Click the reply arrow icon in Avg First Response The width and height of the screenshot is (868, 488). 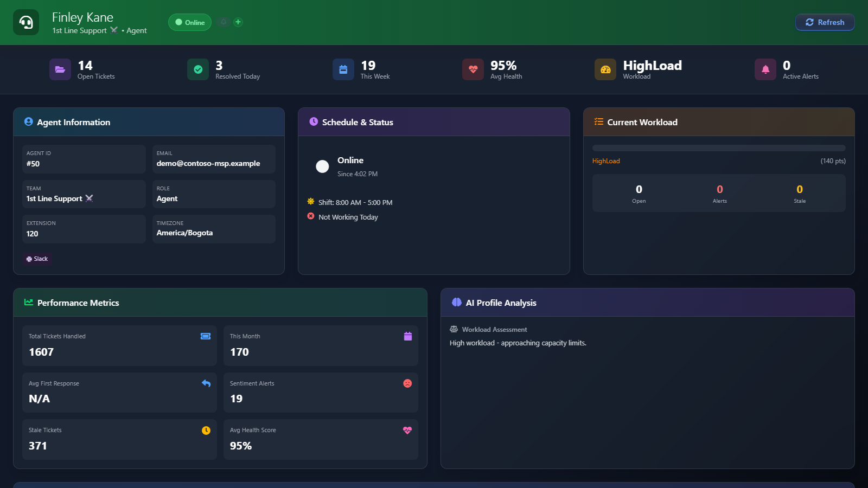[x=206, y=383]
